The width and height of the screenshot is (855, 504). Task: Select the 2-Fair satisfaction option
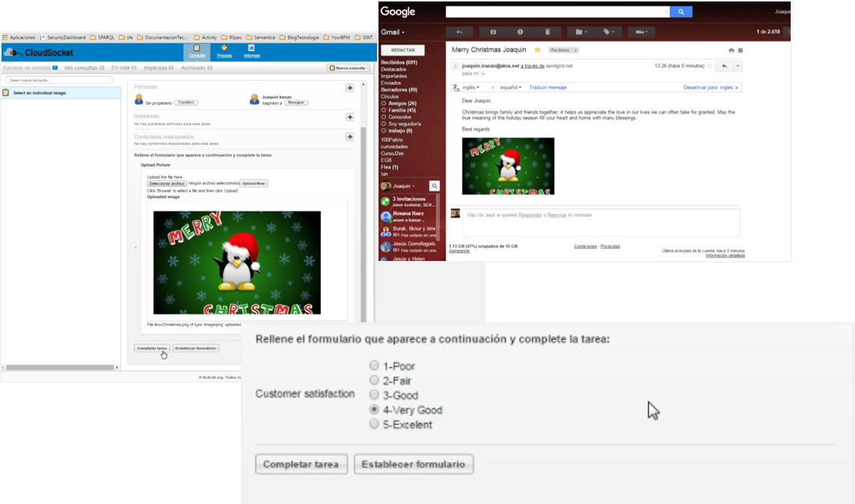374,380
